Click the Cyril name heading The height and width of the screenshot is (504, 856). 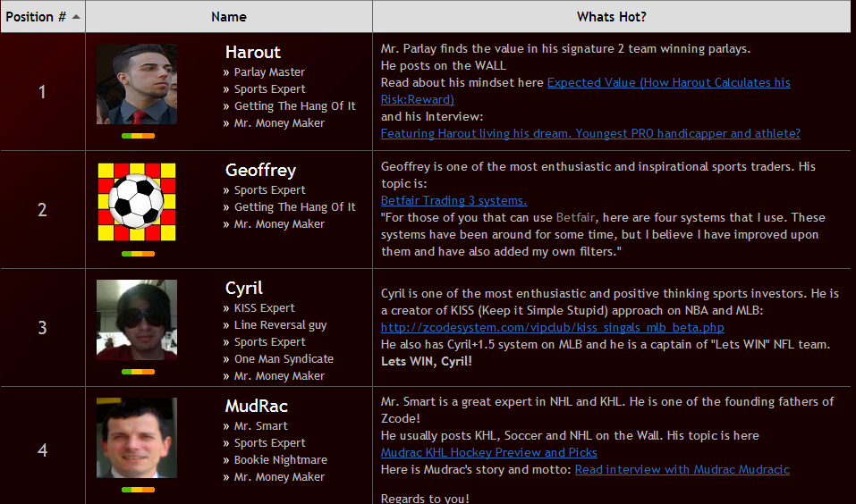(x=243, y=289)
